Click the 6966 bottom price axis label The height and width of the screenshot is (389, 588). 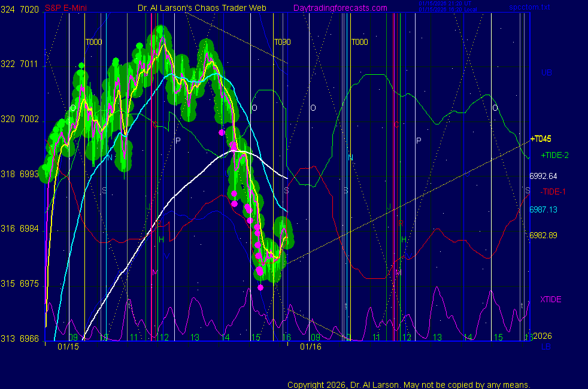(31, 339)
